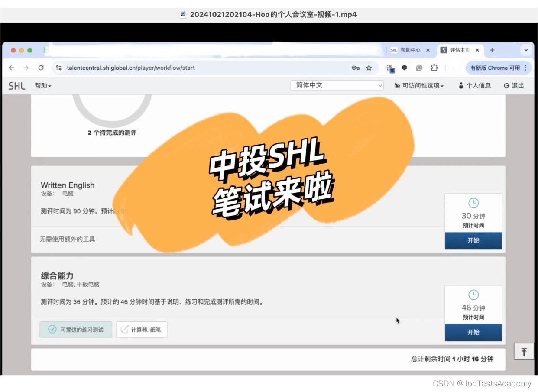Bookmark the page with the star icon
Screen dimensions: 538x392
tap(369, 68)
